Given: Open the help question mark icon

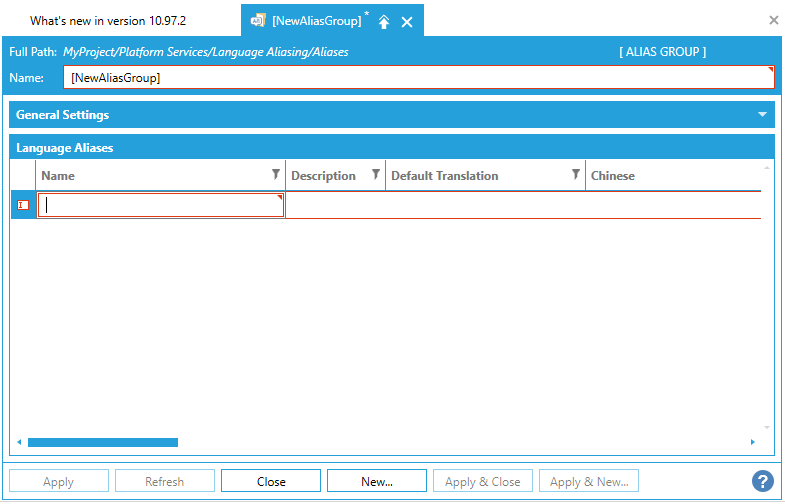Looking at the screenshot, I should (x=763, y=481).
